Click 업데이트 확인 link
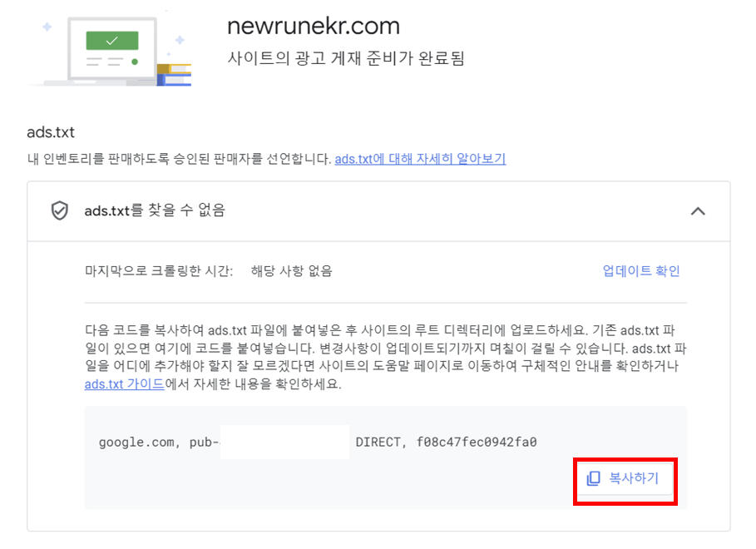The image size is (756, 549). point(641,270)
